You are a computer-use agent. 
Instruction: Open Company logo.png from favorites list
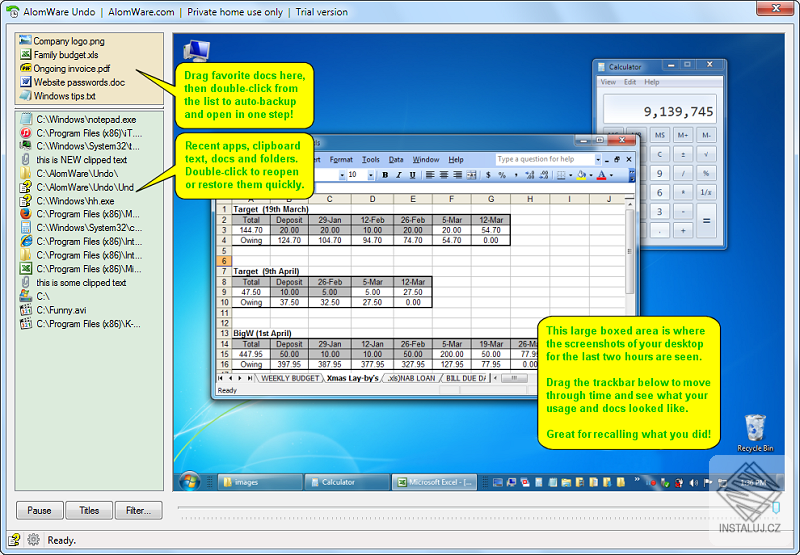[62, 41]
